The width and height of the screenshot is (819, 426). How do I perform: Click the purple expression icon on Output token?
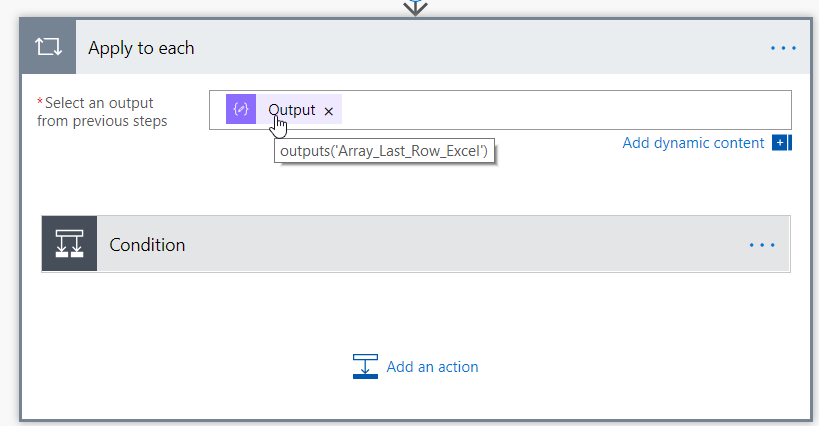coord(241,110)
